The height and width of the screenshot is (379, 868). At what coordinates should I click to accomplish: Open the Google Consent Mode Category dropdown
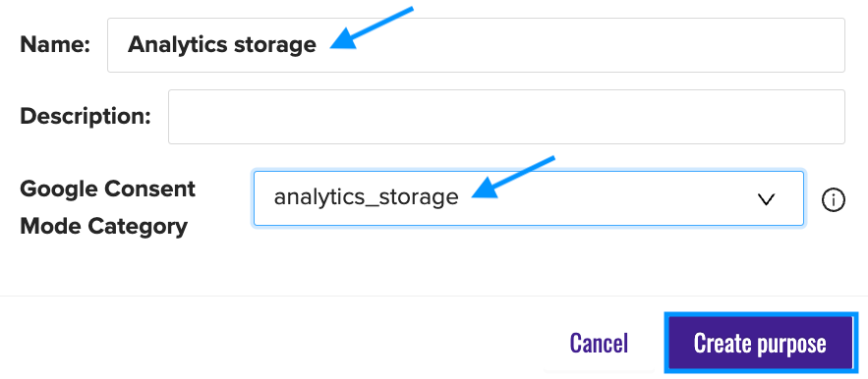[529, 198]
